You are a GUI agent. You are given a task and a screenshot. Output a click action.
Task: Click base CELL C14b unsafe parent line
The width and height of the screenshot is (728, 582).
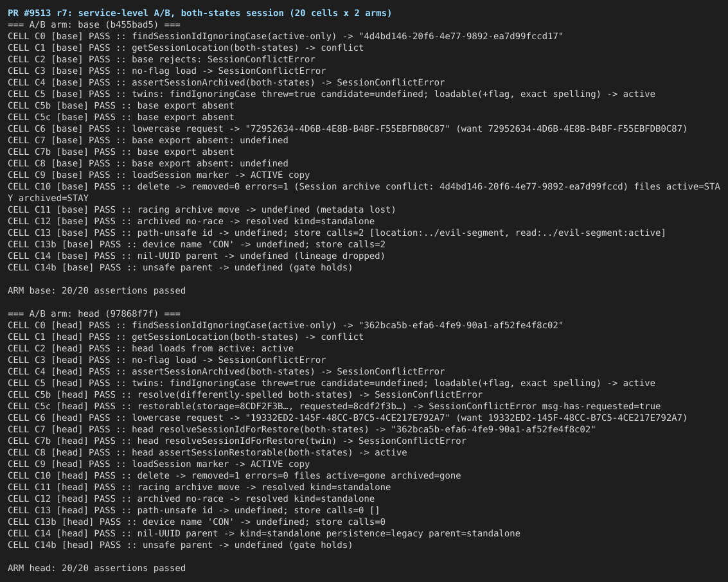(180, 267)
